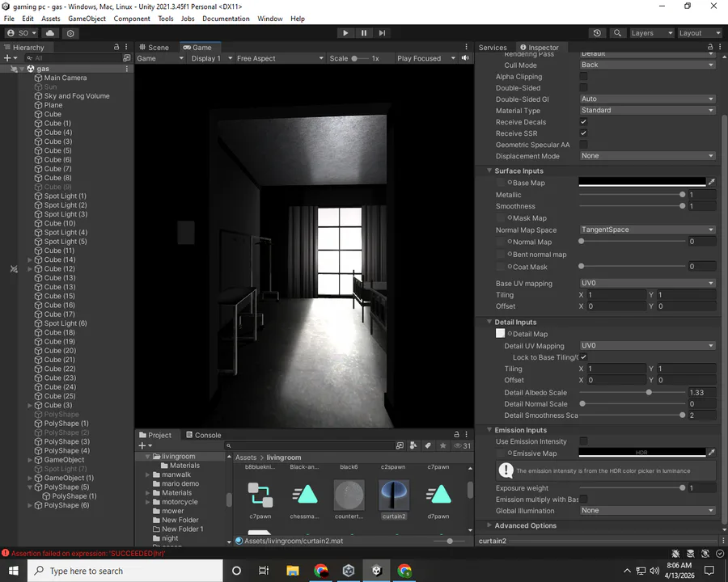Viewport: 728px width, 582px height.
Task: Open the cloud services icon
Action: 50,33
